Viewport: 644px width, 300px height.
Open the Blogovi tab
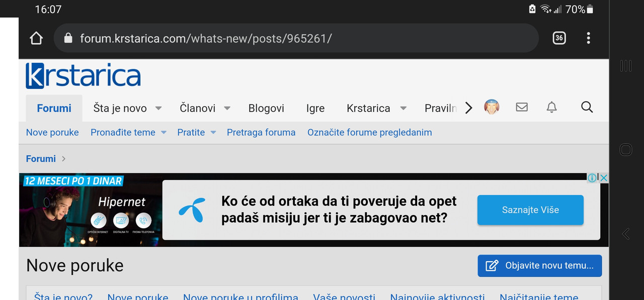pyautogui.click(x=266, y=108)
